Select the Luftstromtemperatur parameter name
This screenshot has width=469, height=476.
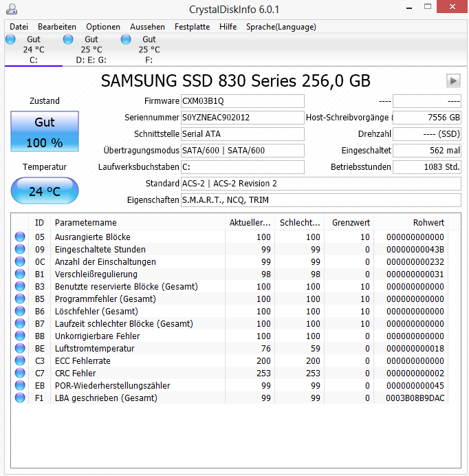click(x=94, y=349)
